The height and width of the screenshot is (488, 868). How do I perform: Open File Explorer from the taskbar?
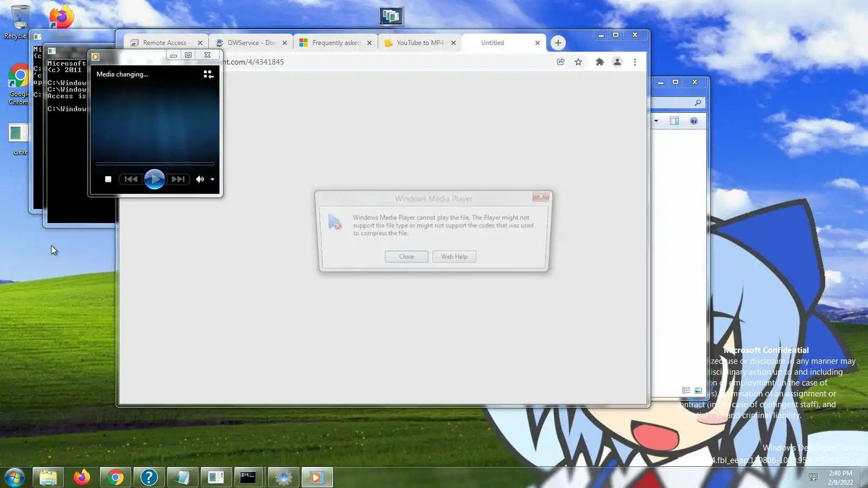[48, 477]
